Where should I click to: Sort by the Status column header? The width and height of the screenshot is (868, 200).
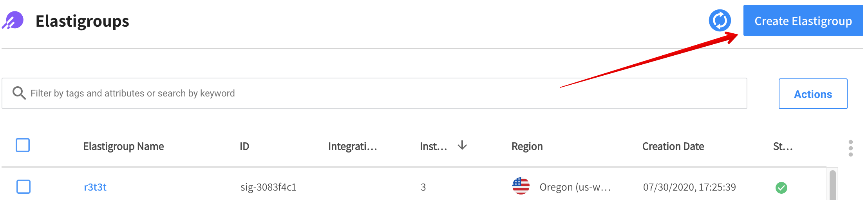[x=783, y=146]
